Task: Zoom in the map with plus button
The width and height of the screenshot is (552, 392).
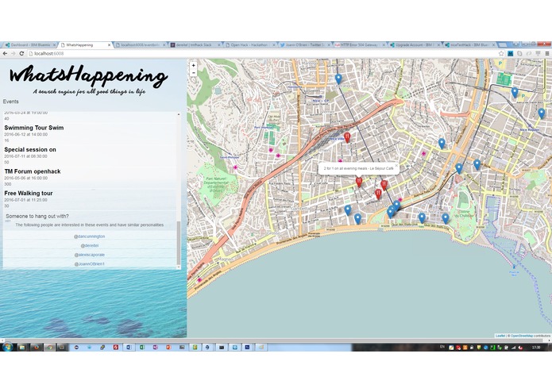Action: (x=193, y=65)
